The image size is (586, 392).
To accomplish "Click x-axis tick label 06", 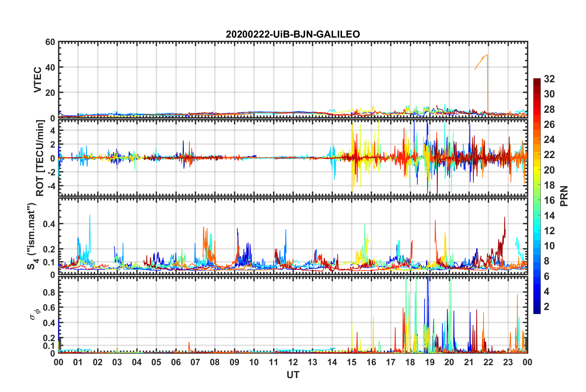I will (x=176, y=362).
